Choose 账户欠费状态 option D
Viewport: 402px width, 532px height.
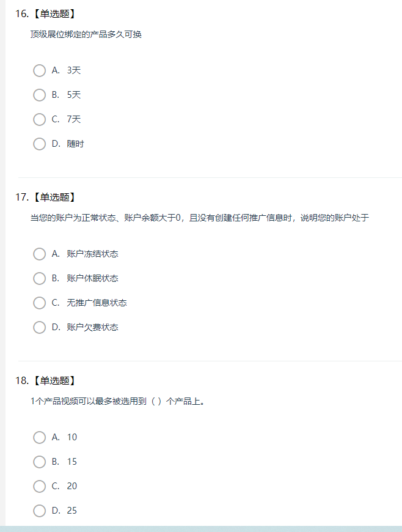pyautogui.click(x=39, y=327)
